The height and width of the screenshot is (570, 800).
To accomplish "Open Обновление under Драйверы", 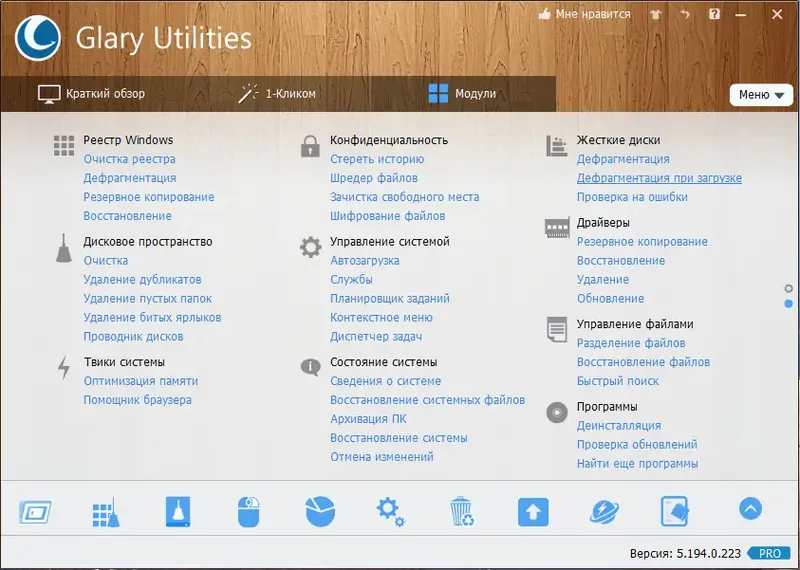I will point(611,299).
